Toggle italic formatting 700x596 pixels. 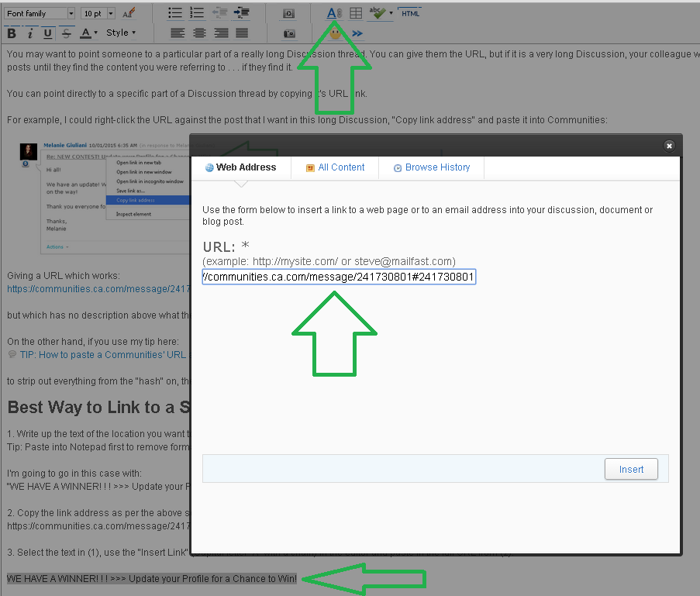click(x=30, y=33)
